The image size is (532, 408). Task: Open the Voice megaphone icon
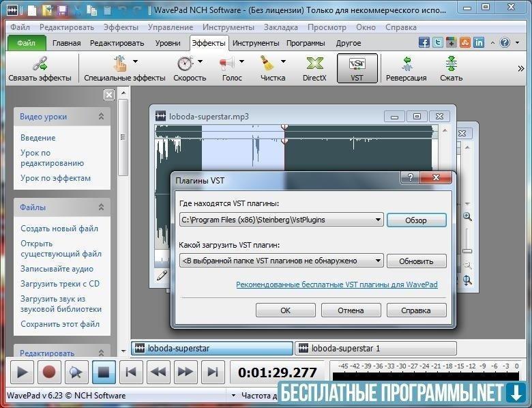(x=227, y=63)
